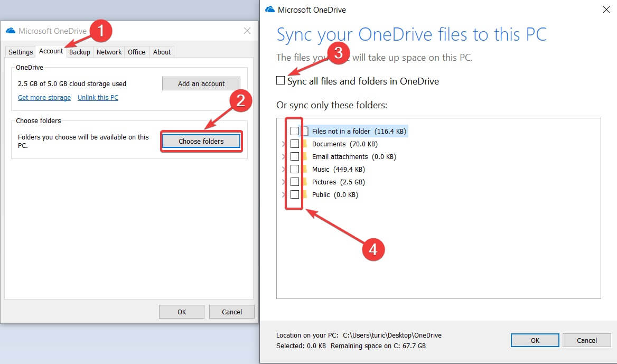Cancel the sync folders dialog
The image size is (617, 364).
tap(587, 340)
